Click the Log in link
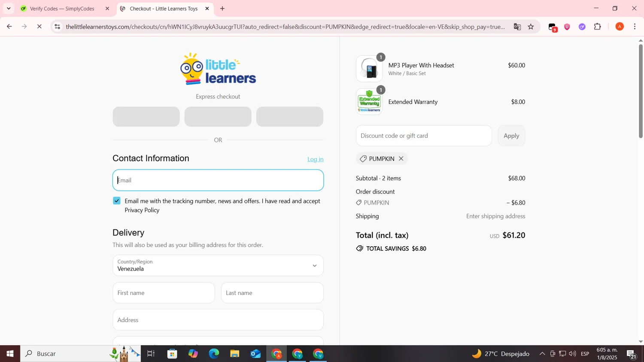This screenshot has width=644, height=362. pos(316,159)
